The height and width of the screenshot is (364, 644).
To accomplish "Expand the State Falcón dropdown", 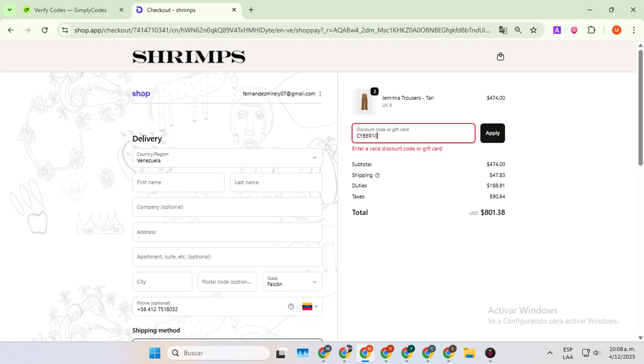I will coord(292,281).
